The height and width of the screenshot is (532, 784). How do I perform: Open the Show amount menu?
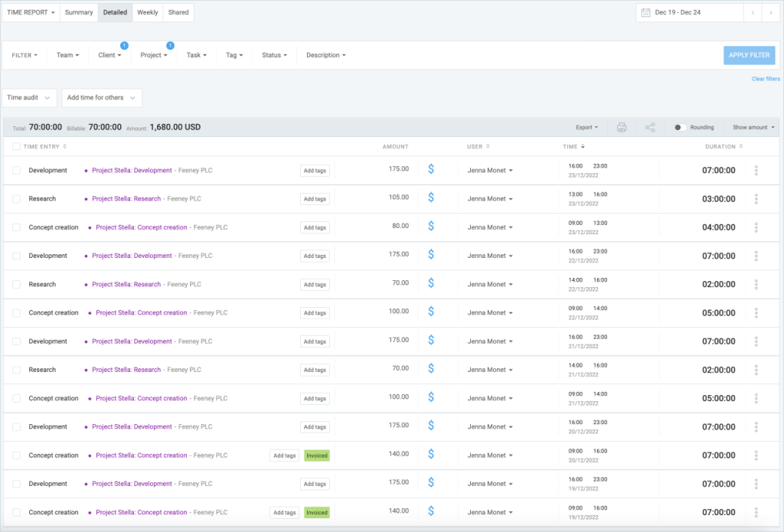(x=753, y=128)
